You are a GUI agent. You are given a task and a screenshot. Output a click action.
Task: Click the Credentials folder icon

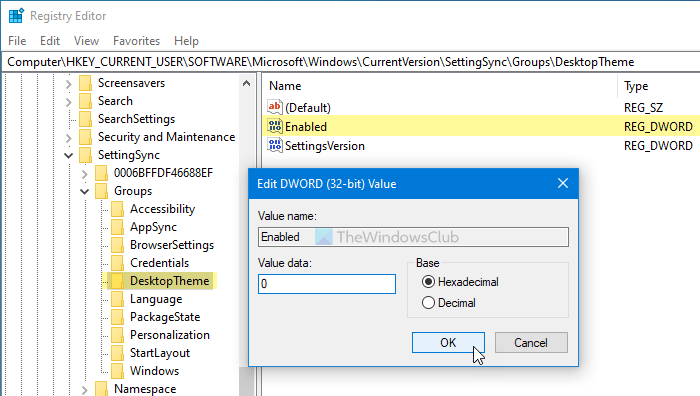(x=117, y=263)
